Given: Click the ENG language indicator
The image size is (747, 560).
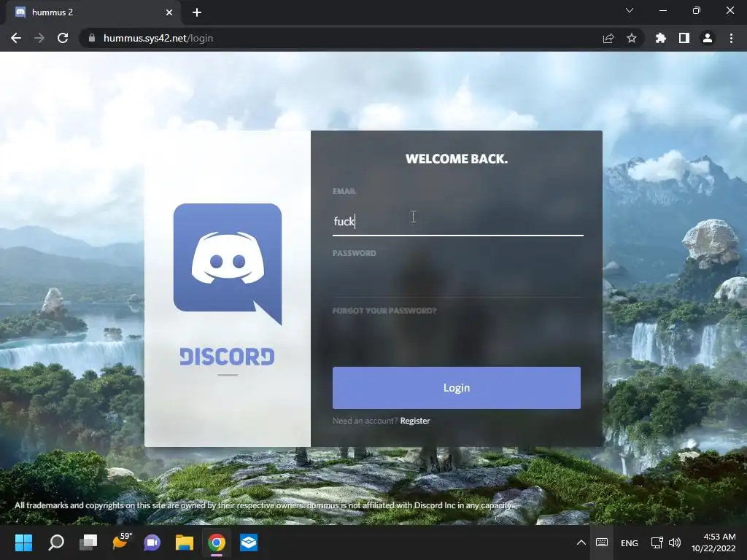Looking at the screenshot, I should 630,542.
